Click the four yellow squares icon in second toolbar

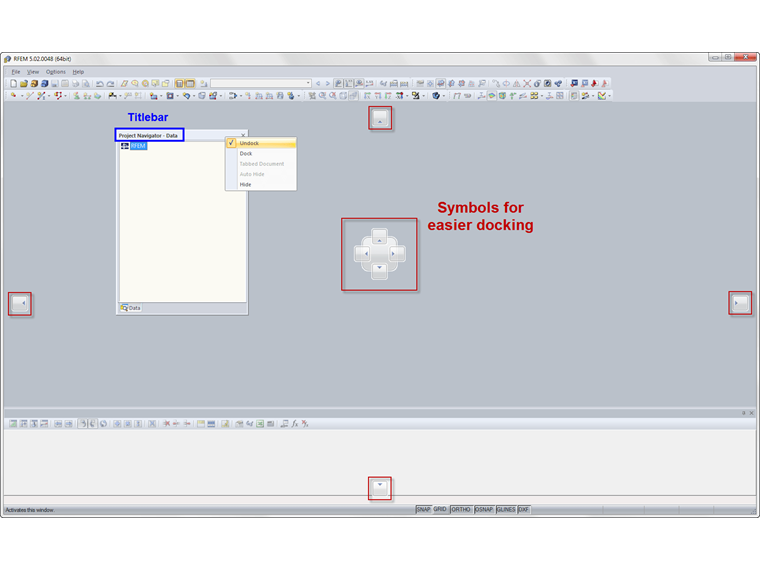click(x=534, y=96)
